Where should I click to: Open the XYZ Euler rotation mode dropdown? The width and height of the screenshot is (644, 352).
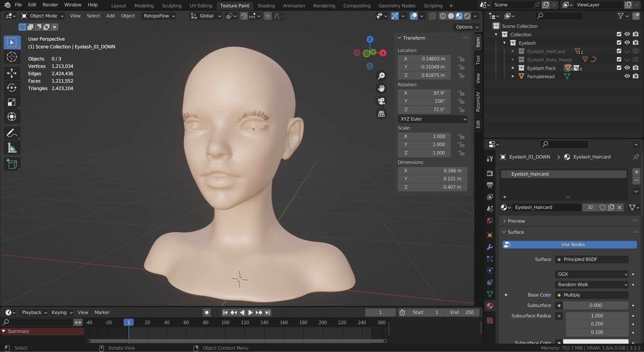(x=433, y=119)
